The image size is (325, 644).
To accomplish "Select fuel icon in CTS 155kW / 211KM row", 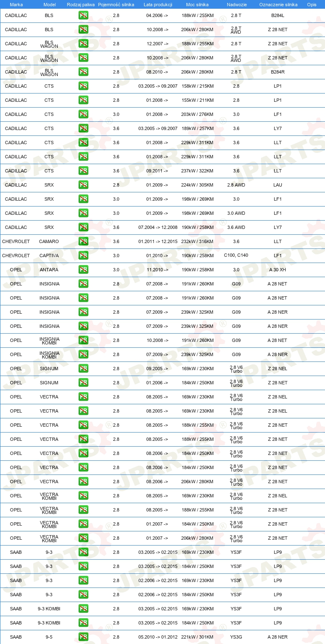I will (x=83, y=100).
